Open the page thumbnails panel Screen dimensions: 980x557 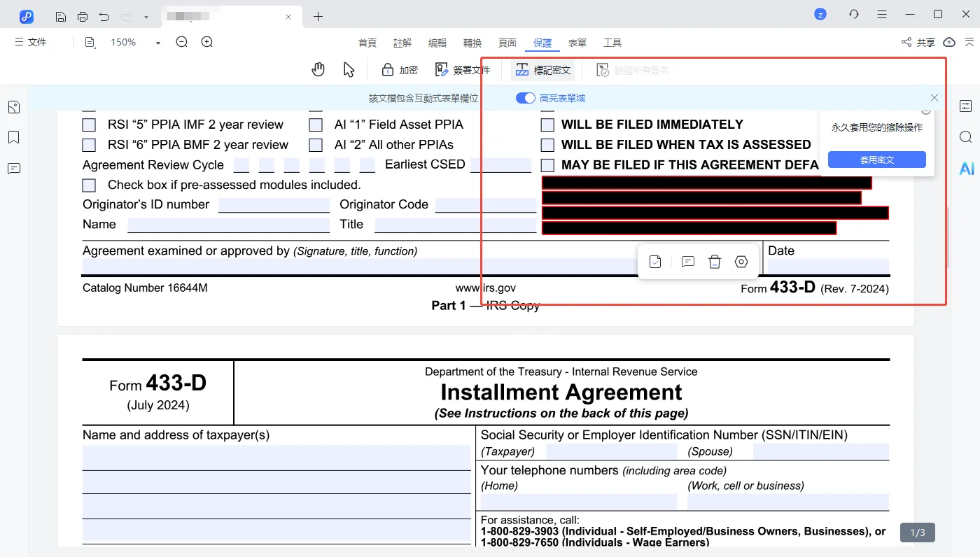[x=13, y=107]
